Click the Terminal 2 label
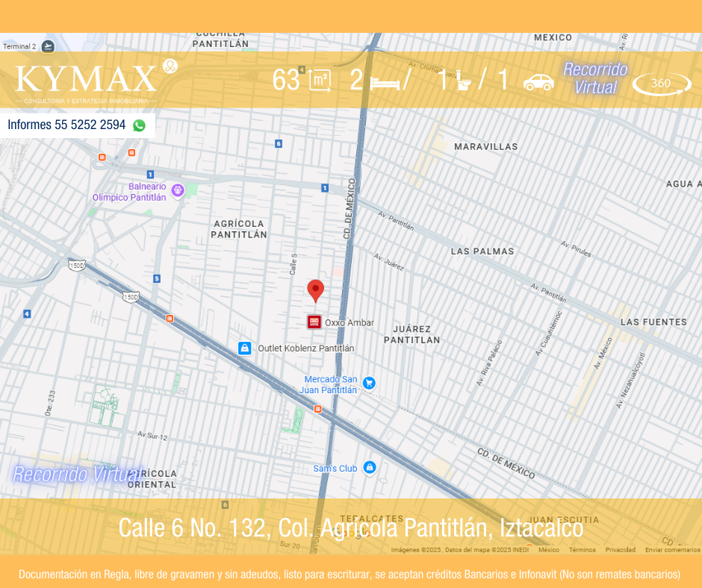This screenshot has width=702, height=588. [x=19, y=46]
